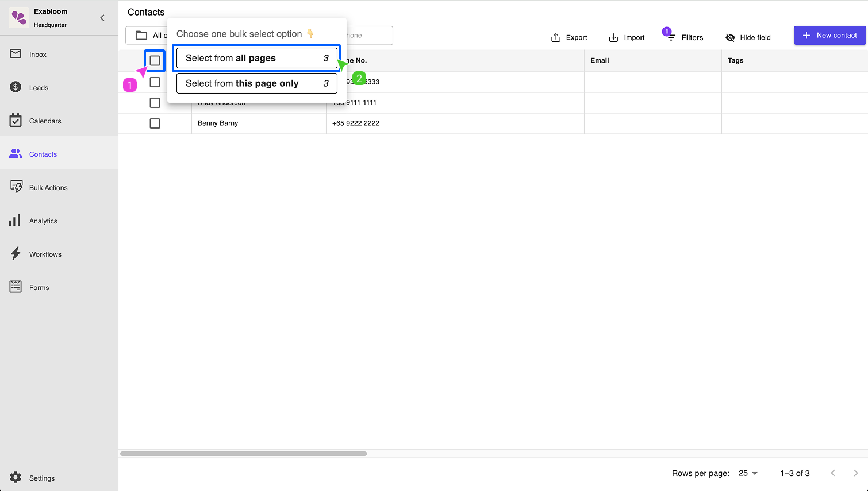This screenshot has width=868, height=491.
Task: Open Analytics bar chart icon
Action: click(x=16, y=221)
